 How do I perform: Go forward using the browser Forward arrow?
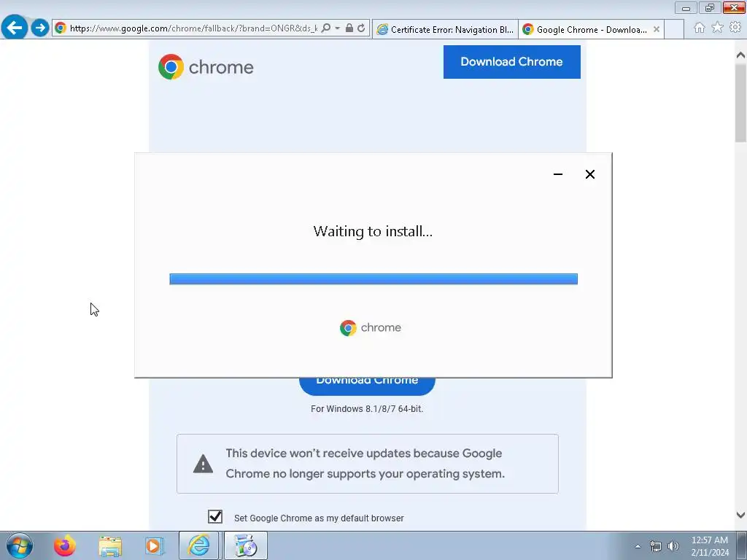click(40, 28)
